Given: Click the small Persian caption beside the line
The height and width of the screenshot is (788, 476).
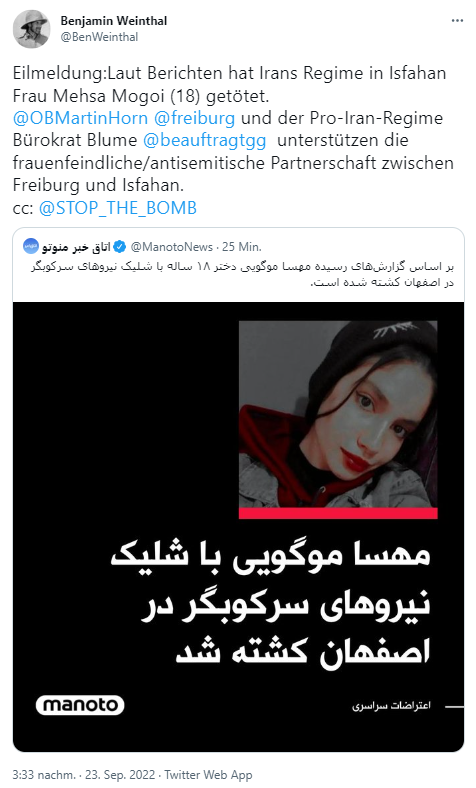Looking at the screenshot, I should point(392,706).
